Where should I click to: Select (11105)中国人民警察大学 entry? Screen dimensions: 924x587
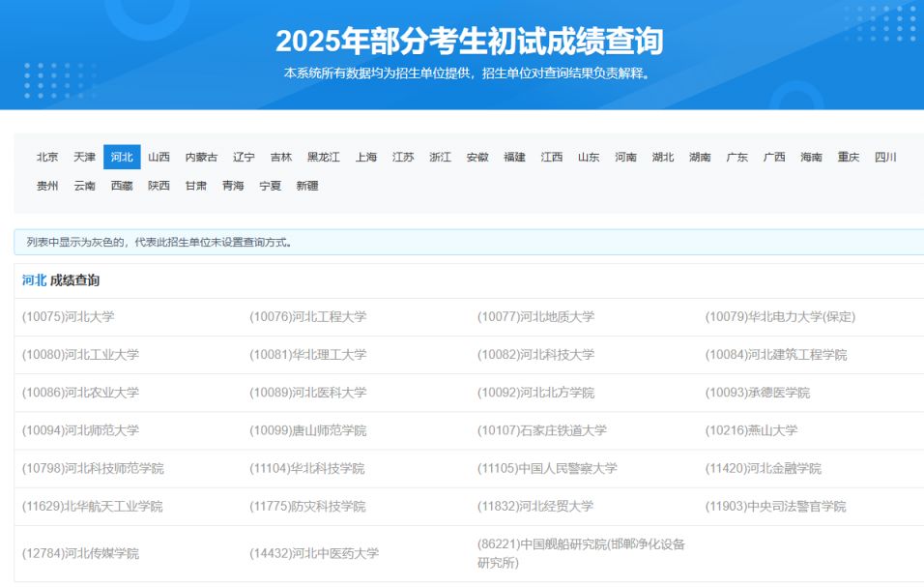tap(547, 469)
